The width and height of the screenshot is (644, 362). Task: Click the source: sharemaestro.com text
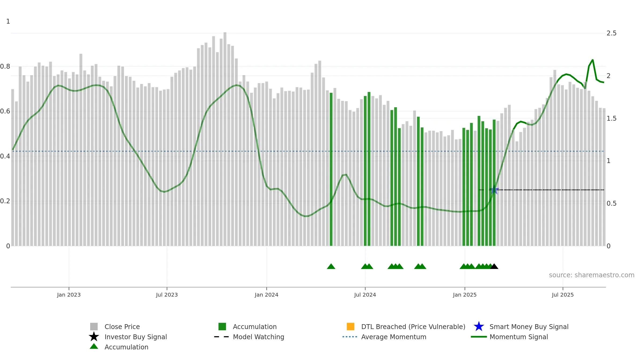tap(592, 275)
